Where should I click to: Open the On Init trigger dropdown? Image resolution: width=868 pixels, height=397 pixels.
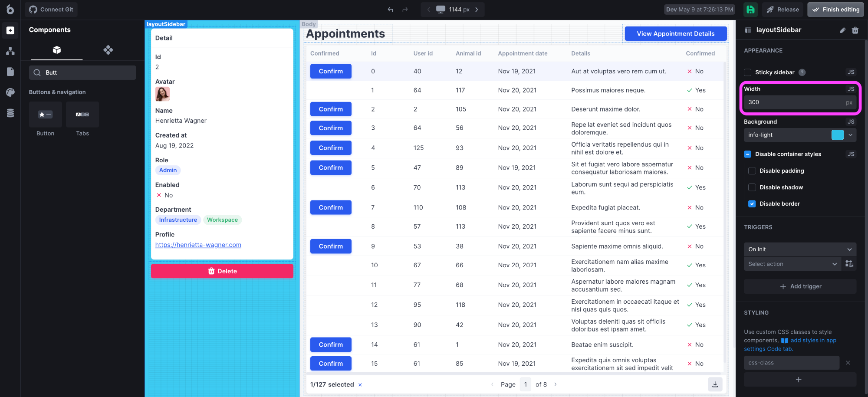800,249
